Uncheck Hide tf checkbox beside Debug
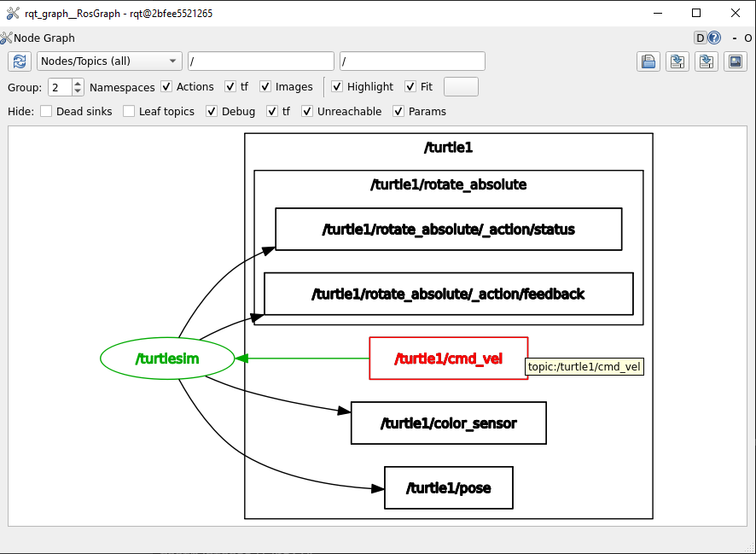This screenshot has width=756, height=554. tap(272, 111)
